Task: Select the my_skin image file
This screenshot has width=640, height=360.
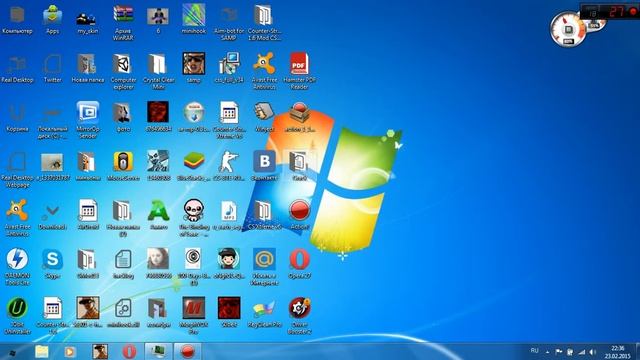Action: tap(87, 22)
